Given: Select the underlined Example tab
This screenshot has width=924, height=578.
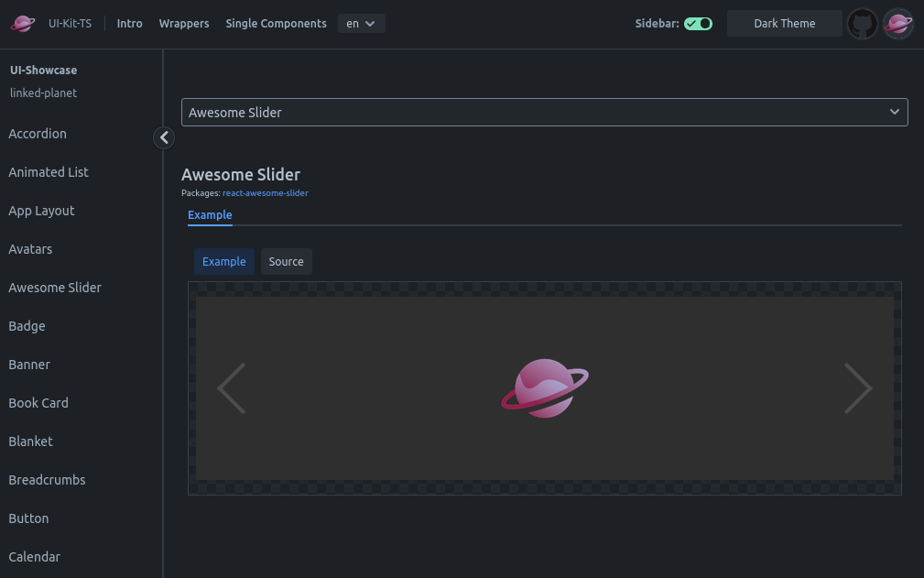Looking at the screenshot, I should (x=210, y=215).
